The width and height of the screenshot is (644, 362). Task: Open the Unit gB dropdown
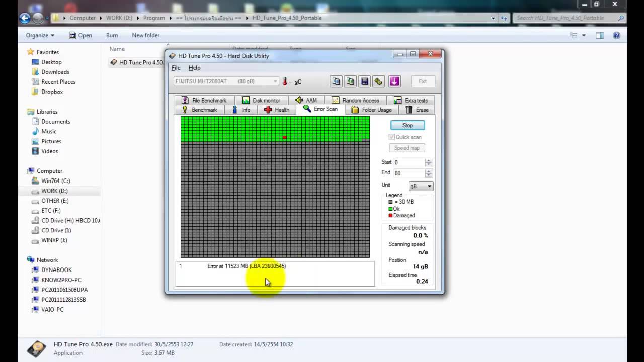421,186
